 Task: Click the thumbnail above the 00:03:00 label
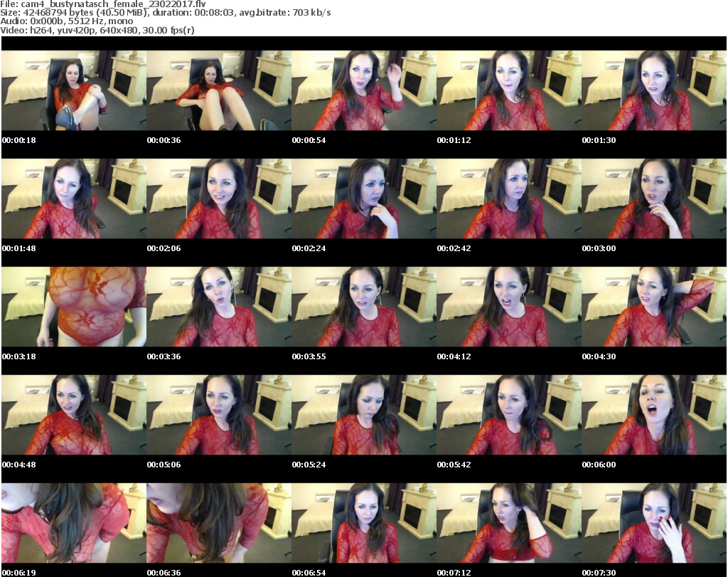654,198
